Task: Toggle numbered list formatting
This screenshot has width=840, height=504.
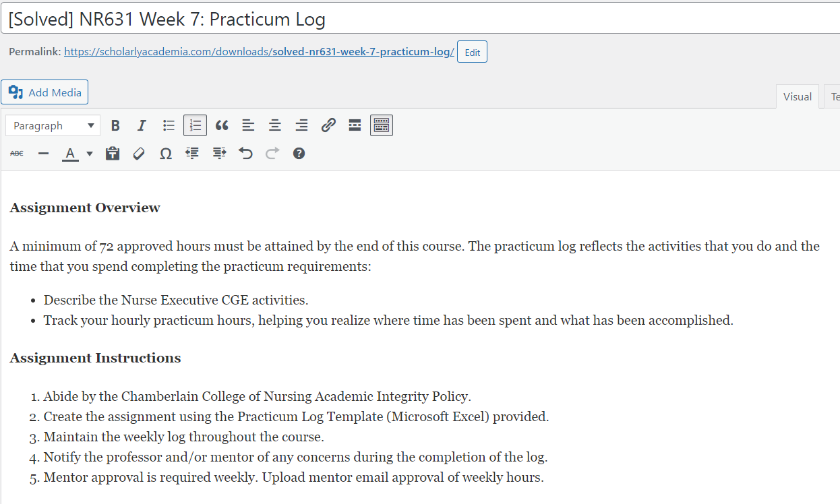Action: click(195, 125)
